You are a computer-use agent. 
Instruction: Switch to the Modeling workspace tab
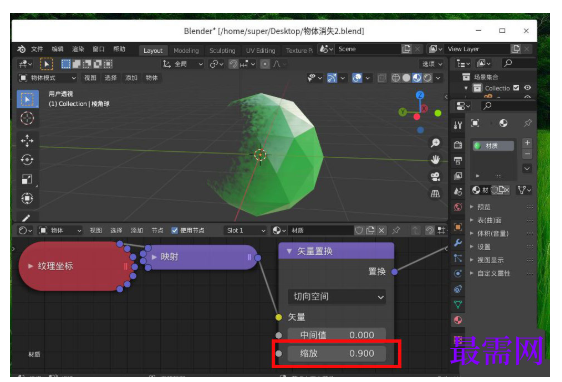pyautogui.click(x=186, y=51)
